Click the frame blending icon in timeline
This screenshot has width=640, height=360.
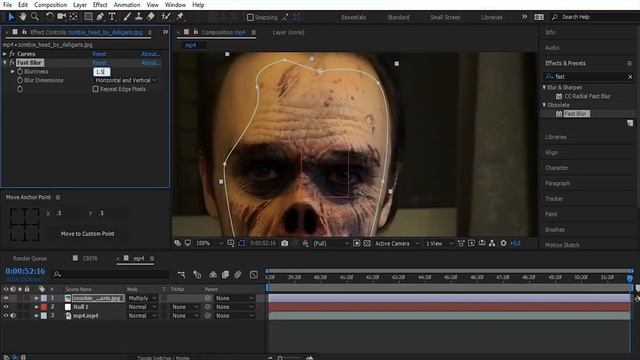(x=225, y=275)
